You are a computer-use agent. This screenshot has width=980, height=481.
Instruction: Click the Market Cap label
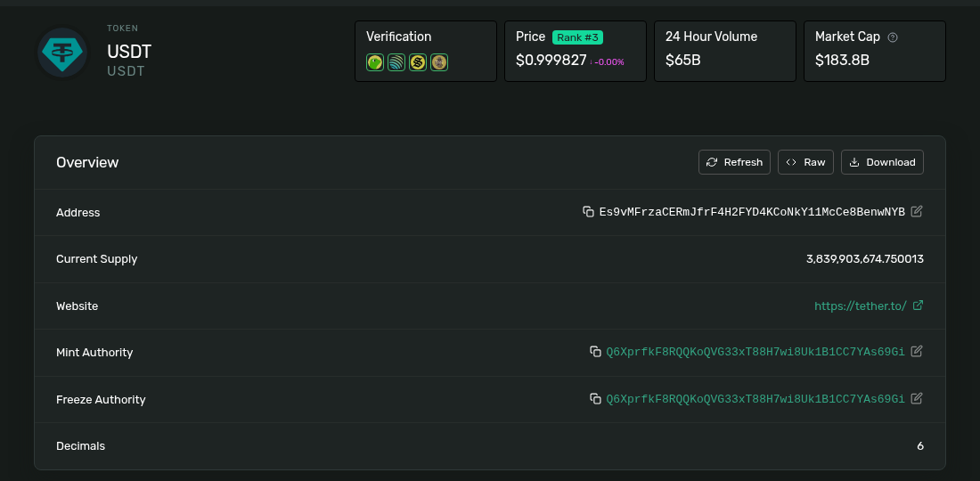847,37
